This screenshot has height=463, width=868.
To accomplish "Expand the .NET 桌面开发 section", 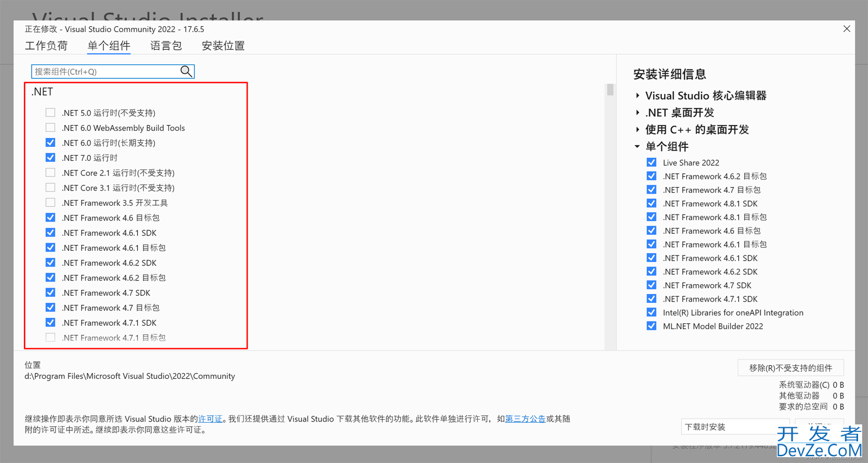I will coord(638,113).
